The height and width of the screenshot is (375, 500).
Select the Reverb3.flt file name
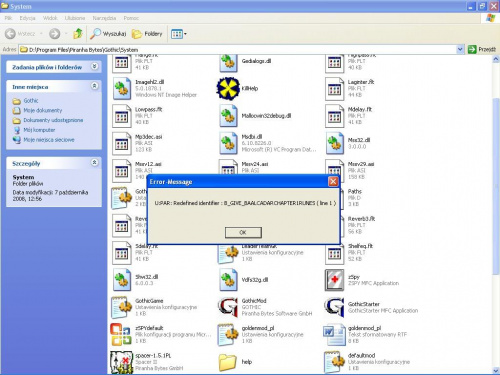[x=361, y=219]
